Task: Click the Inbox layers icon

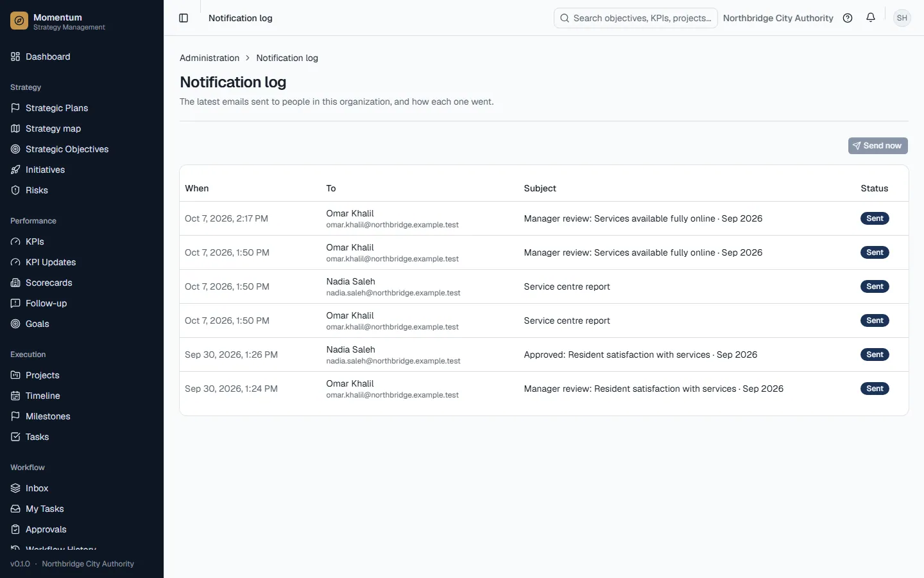Action: tap(15, 488)
